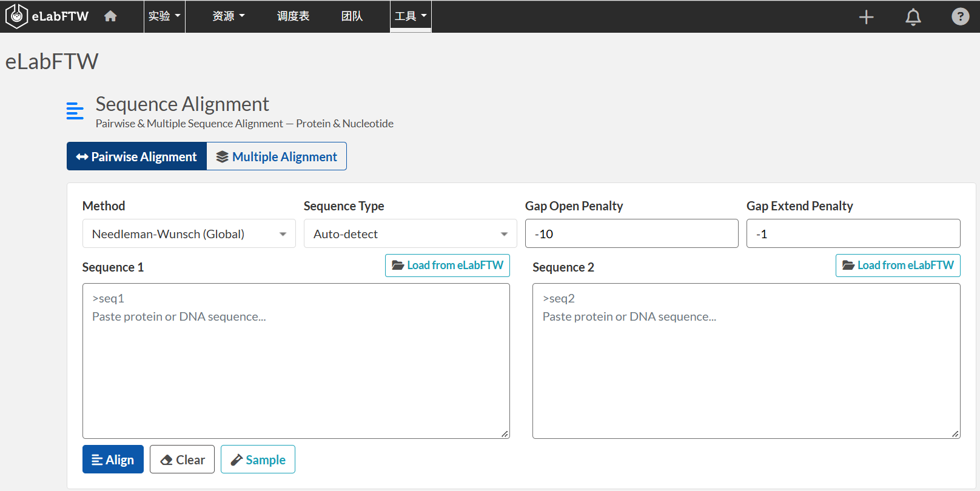
Task: Load the Sample sequences
Action: 258,459
